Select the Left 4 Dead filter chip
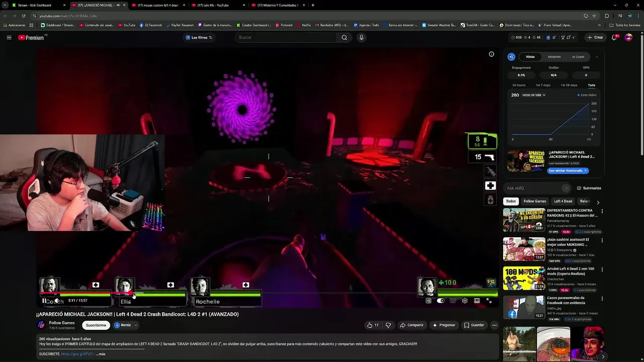 click(x=563, y=201)
